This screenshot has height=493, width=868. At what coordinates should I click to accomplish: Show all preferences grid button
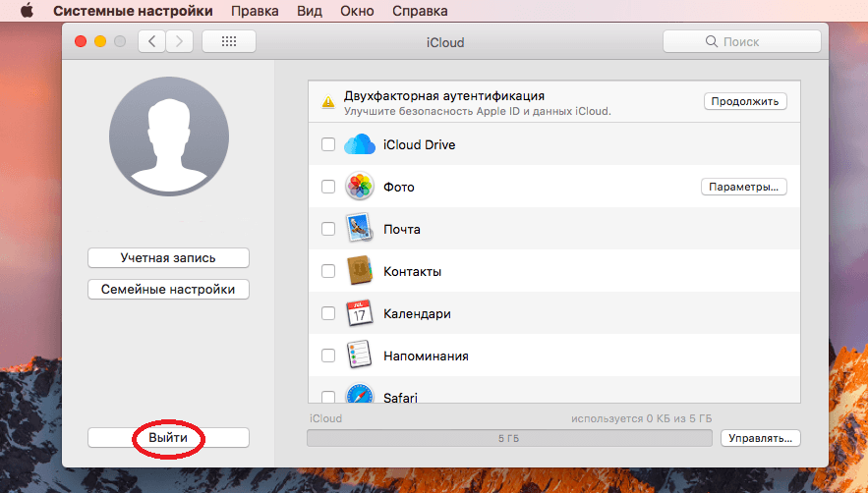click(x=228, y=41)
